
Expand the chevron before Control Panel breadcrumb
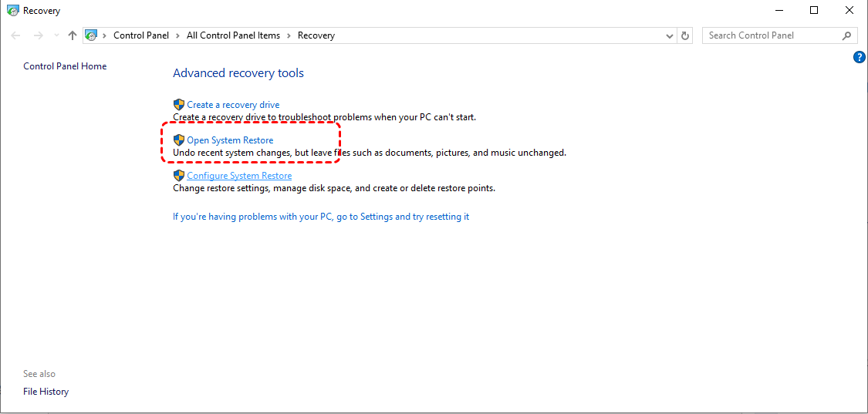[x=105, y=35]
